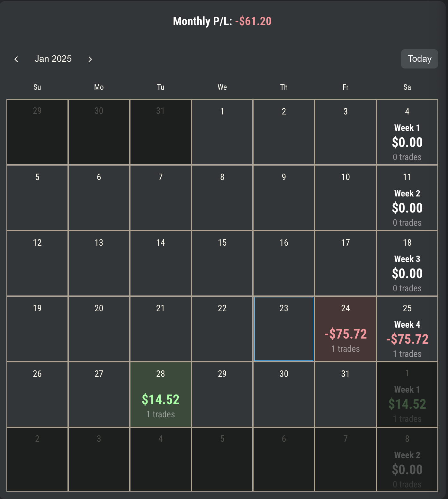
Task: Go to previous month with left chevron
Action: (x=16, y=59)
